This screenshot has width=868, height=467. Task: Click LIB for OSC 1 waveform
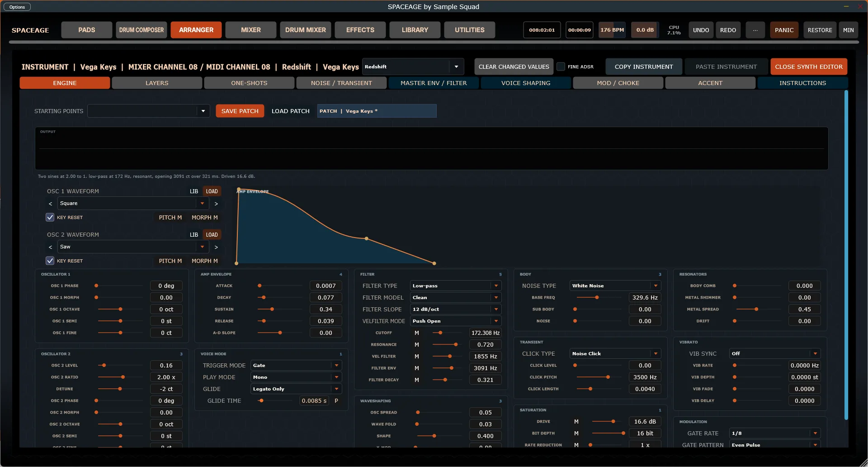[194, 191]
